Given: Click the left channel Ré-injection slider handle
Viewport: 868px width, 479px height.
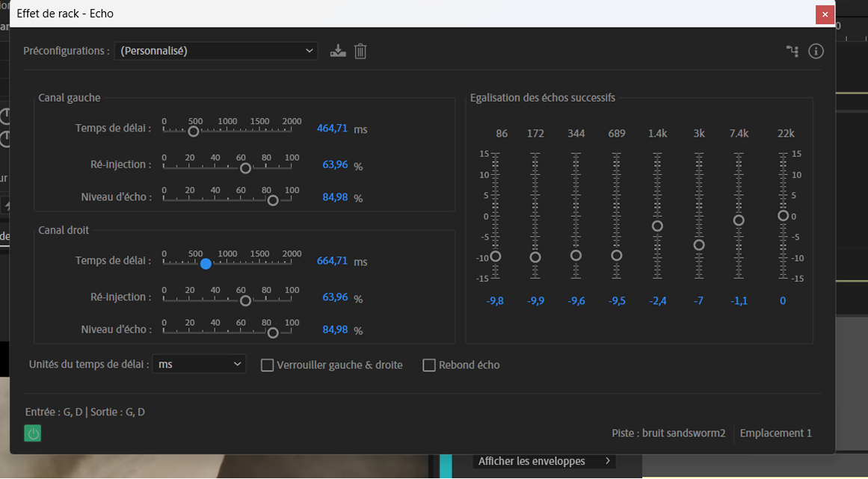Looking at the screenshot, I should [x=245, y=168].
